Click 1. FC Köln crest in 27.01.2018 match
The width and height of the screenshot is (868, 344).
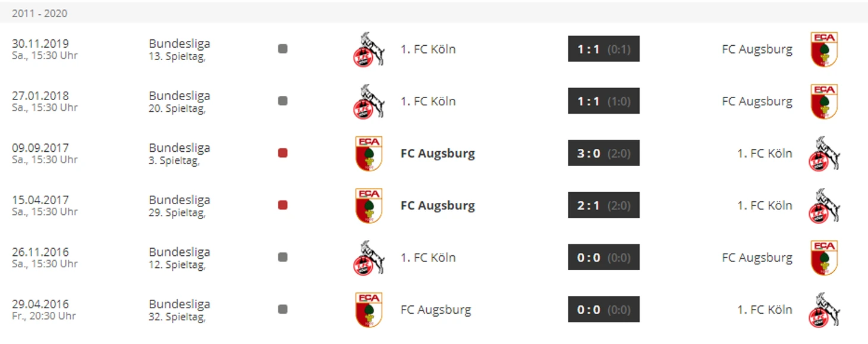369,101
